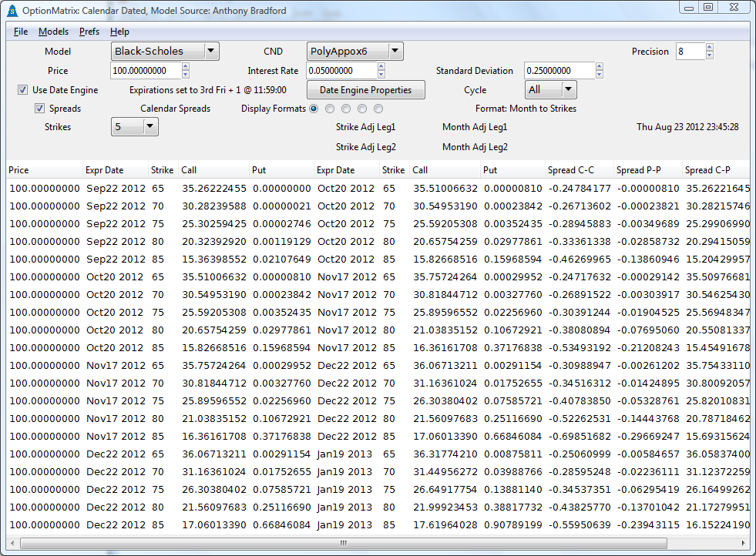This screenshot has width=756, height=556.
Task: Open the File menu
Action: click(20, 32)
